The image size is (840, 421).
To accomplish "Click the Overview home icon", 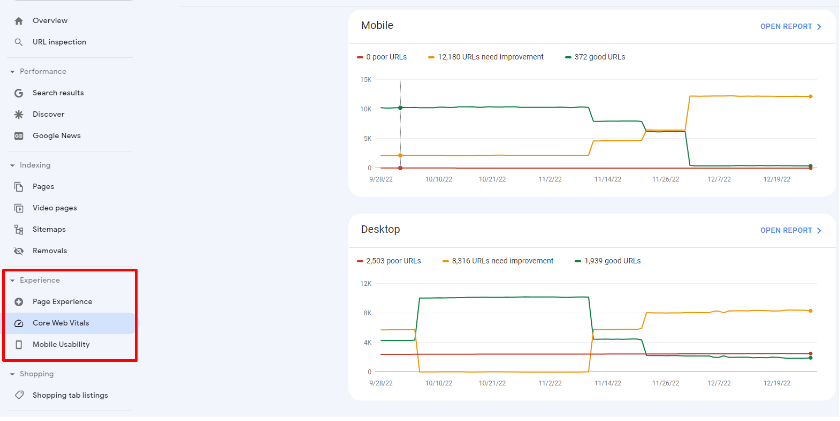I will point(19,20).
